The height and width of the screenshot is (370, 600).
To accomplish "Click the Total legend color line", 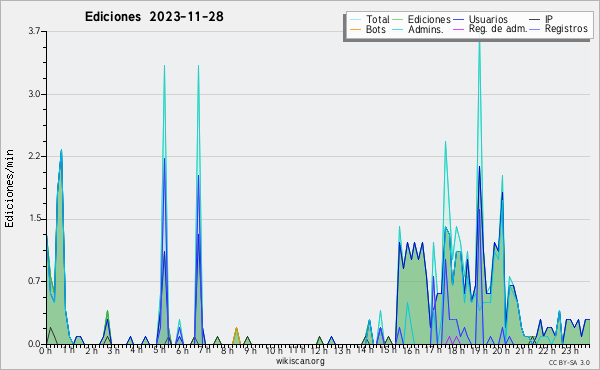I will [x=355, y=20].
